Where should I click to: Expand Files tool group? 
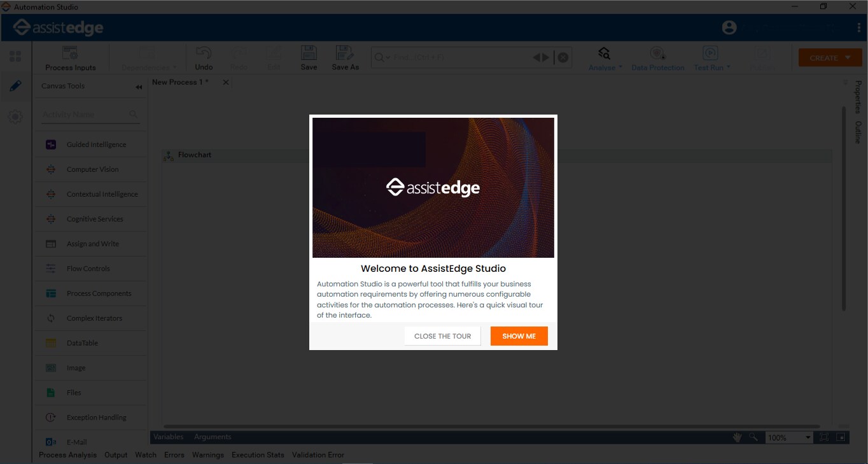(90, 393)
